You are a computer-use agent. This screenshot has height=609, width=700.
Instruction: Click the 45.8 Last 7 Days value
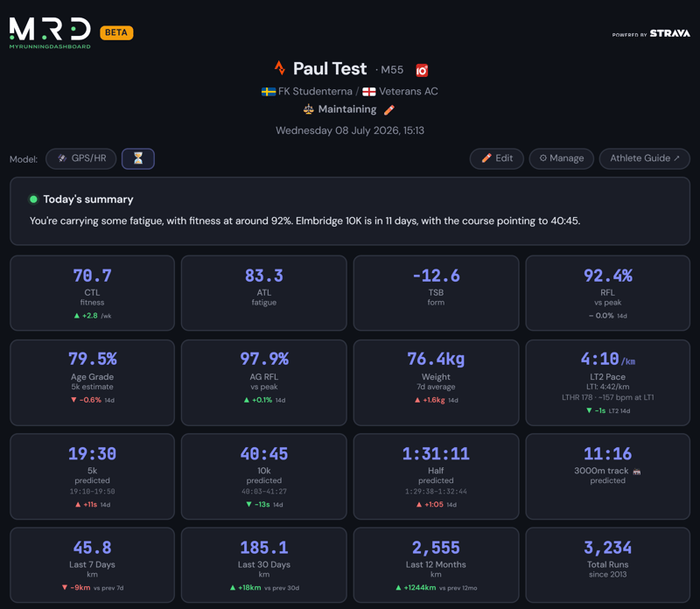[x=93, y=548]
